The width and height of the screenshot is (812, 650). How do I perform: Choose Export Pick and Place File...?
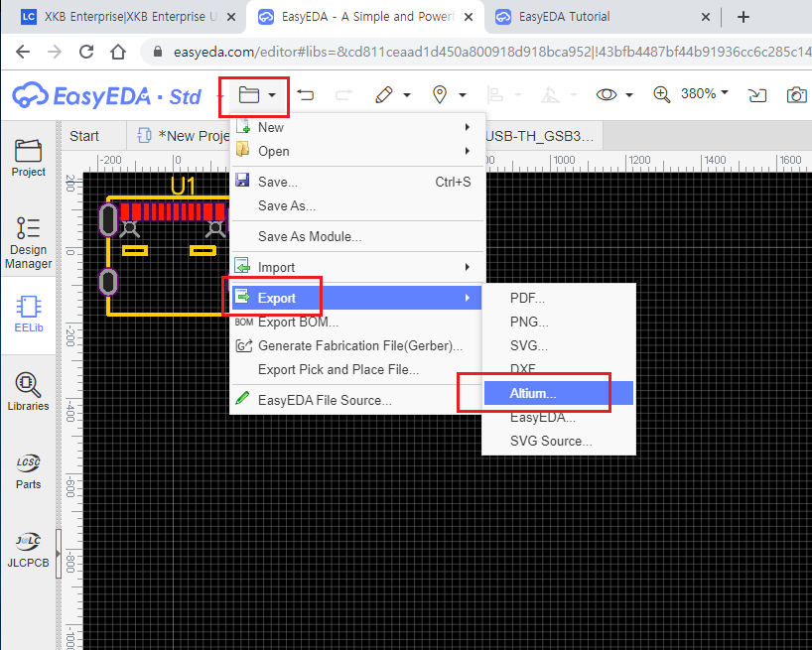pos(357,369)
